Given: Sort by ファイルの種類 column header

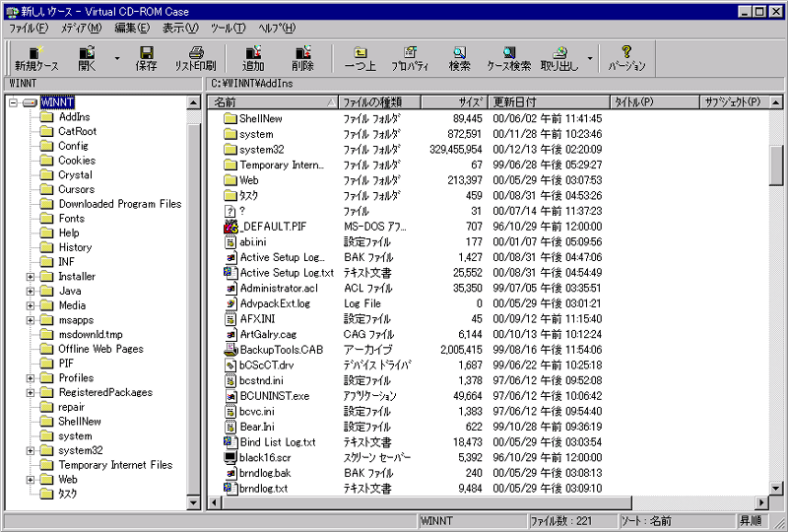Looking at the screenshot, I should click(379, 102).
